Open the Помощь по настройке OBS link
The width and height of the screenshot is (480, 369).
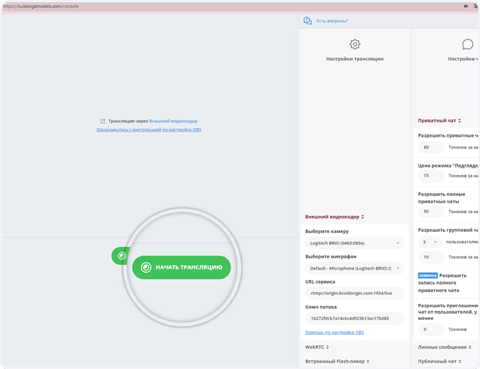pyautogui.click(x=334, y=332)
